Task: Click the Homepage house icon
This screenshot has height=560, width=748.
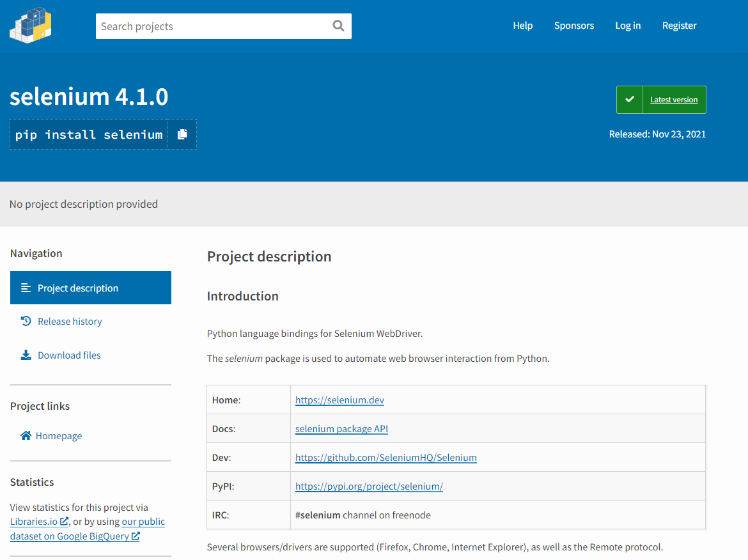Action: (26, 435)
